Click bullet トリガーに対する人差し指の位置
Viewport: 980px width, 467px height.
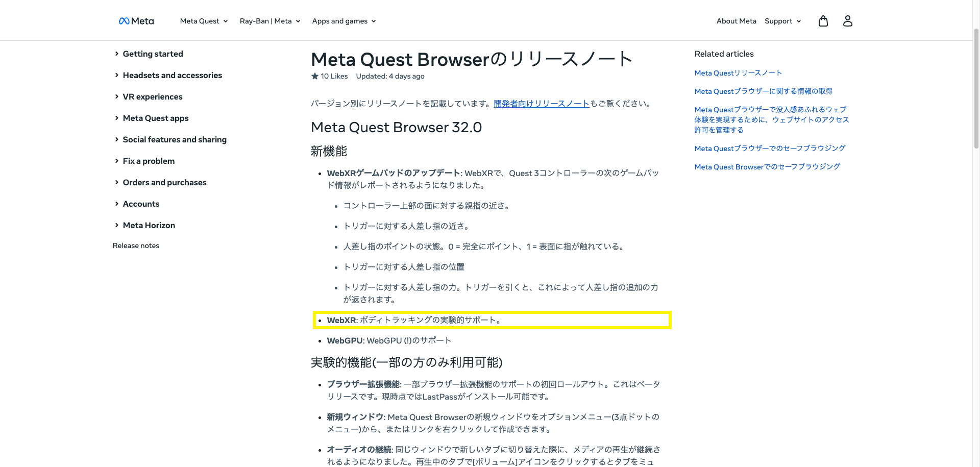click(404, 267)
